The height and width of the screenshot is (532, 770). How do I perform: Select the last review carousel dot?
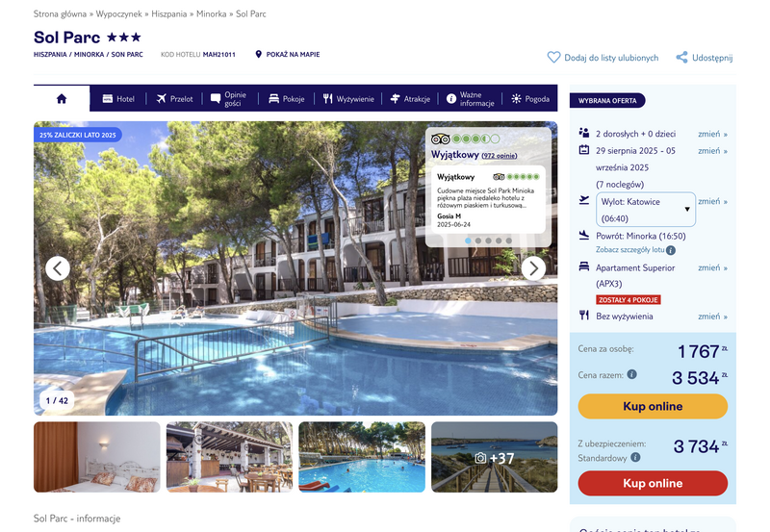[x=509, y=241]
